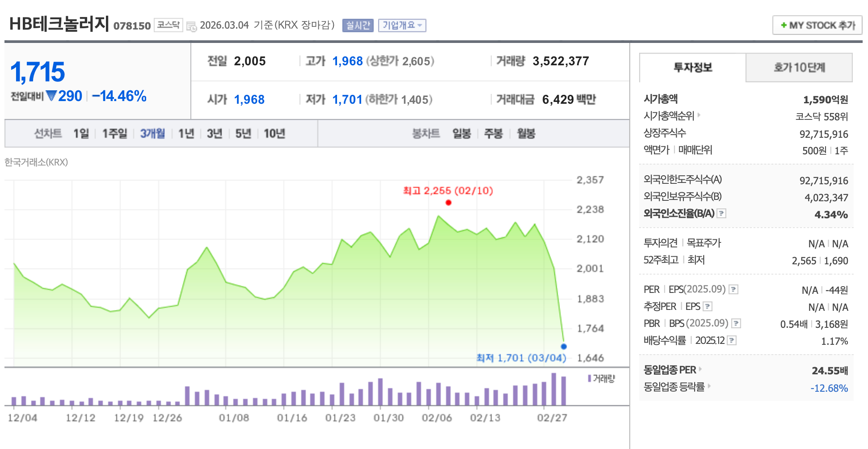Image resolution: width=868 pixels, height=449 pixels.
Task: Click the rank text 코스닥 558위
Action: tap(822, 117)
